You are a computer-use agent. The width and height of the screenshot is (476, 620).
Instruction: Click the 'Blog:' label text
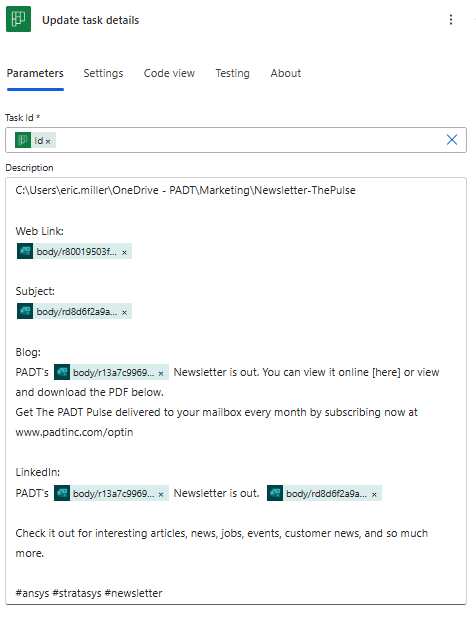28,352
